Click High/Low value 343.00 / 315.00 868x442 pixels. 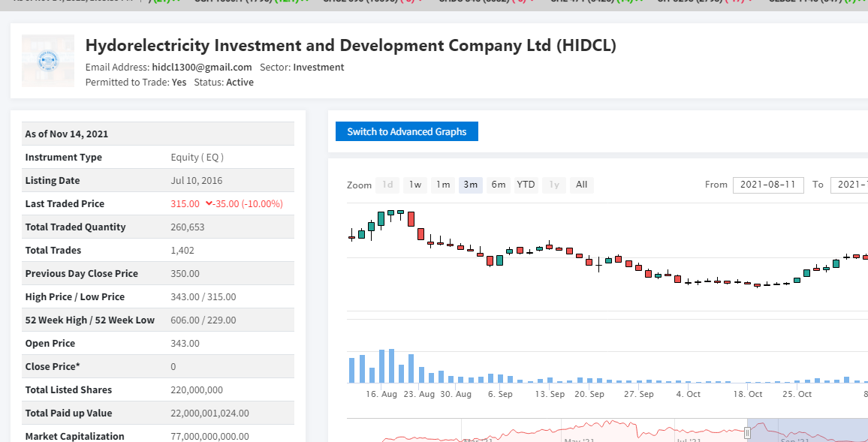(203, 296)
